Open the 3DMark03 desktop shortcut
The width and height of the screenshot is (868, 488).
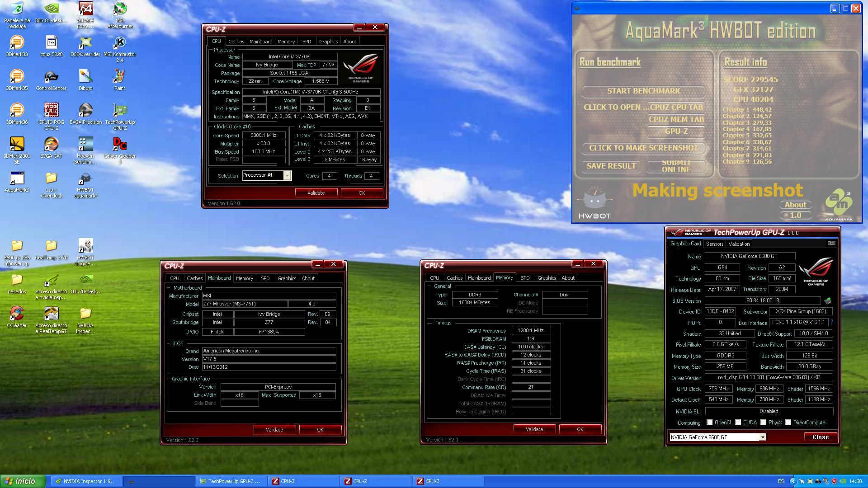(x=17, y=46)
